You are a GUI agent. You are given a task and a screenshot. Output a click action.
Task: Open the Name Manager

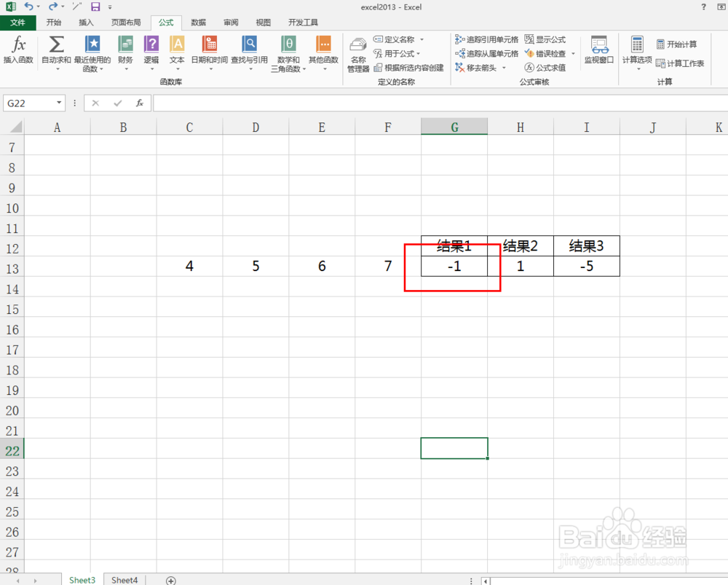(358, 52)
